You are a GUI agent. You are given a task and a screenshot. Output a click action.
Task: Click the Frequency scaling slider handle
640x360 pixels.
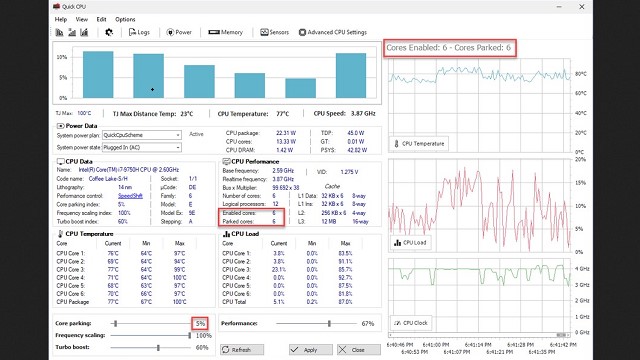(x=189, y=336)
